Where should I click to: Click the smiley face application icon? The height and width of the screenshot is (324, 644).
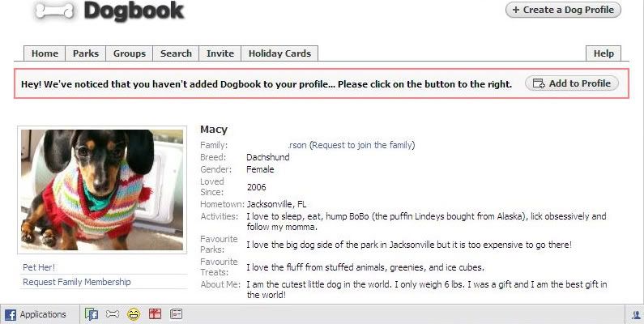point(134,314)
